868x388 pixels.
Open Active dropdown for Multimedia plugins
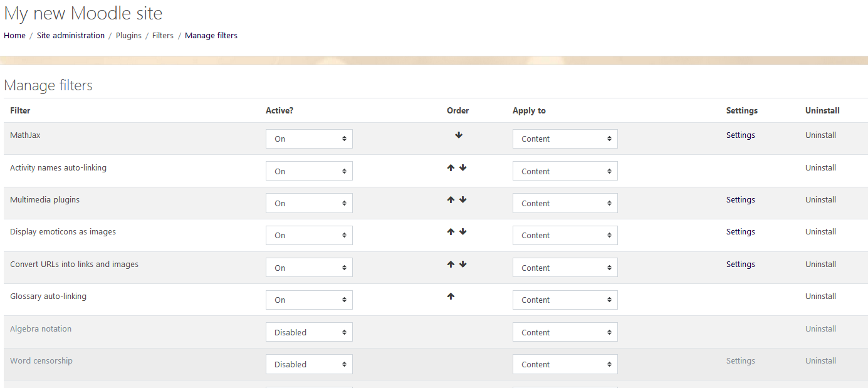pos(309,203)
